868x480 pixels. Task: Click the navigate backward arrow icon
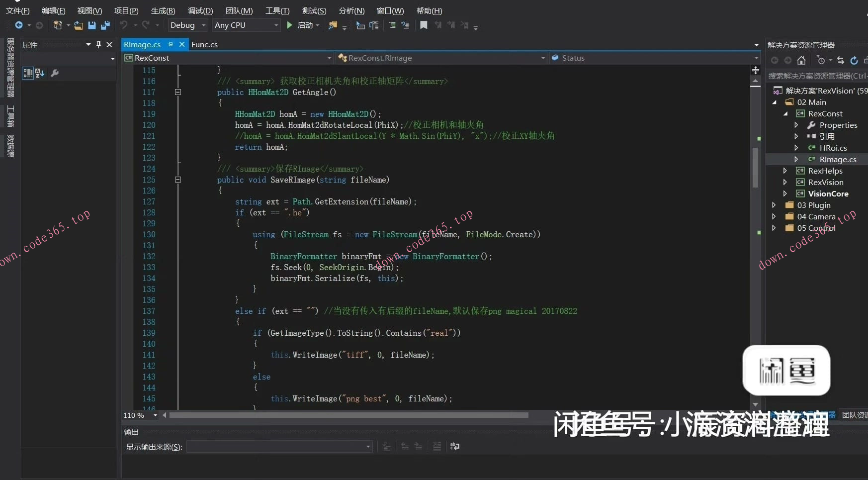click(x=19, y=25)
